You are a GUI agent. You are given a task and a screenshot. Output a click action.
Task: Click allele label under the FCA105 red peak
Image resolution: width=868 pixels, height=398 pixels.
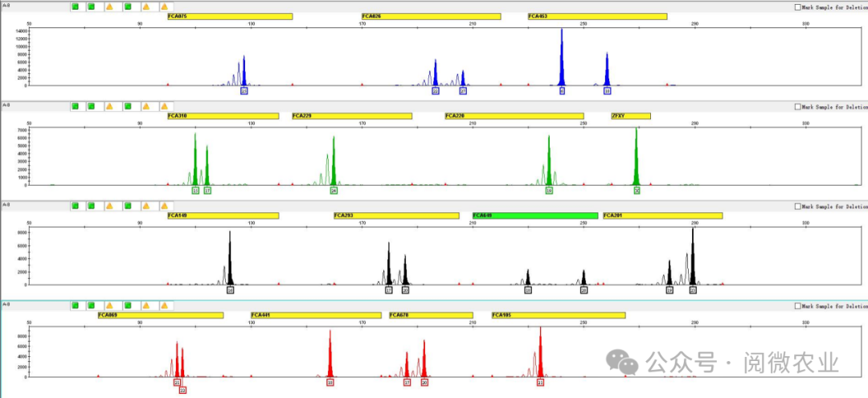[540, 383]
